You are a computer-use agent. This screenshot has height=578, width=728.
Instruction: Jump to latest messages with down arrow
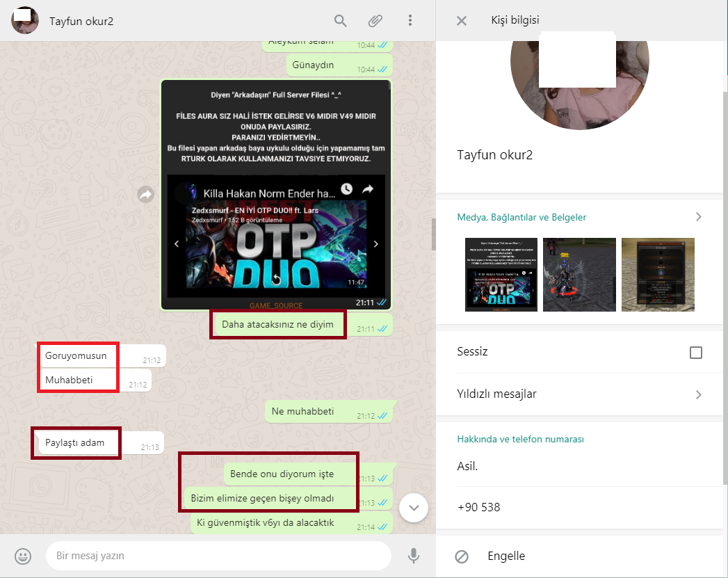tap(414, 508)
